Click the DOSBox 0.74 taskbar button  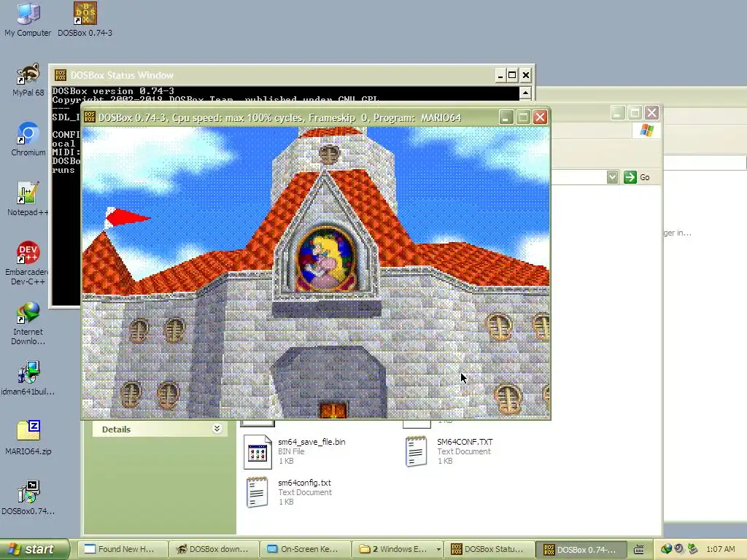pos(580,549)
